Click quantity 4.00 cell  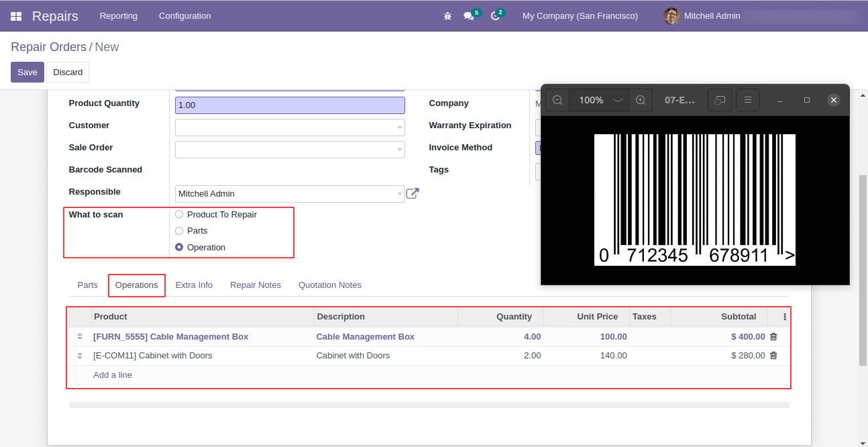pos(501,337)
